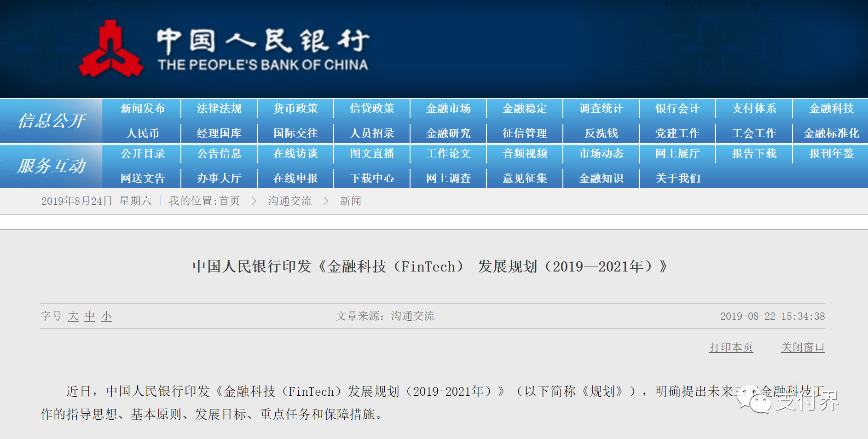Open 下载中心 page
The width and height of the screenshot is (868, 439).
372,179
